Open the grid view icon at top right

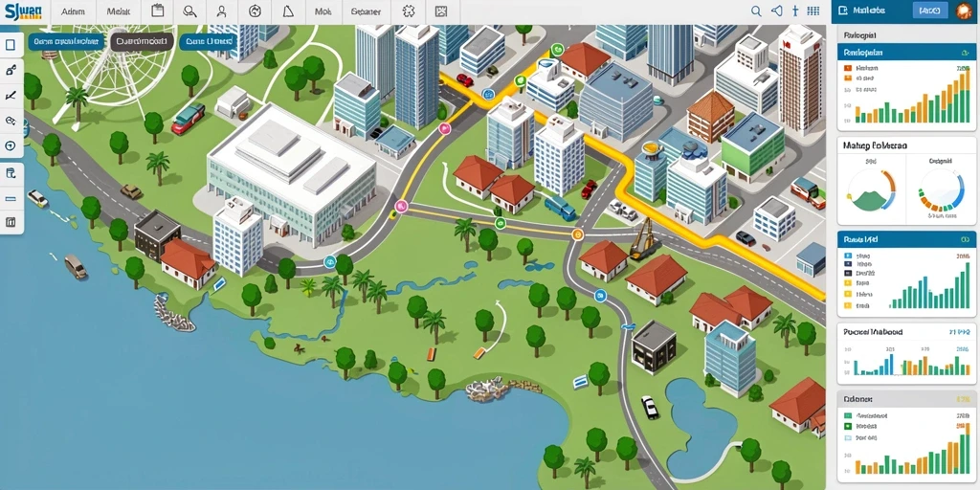[x=813, y=11]
